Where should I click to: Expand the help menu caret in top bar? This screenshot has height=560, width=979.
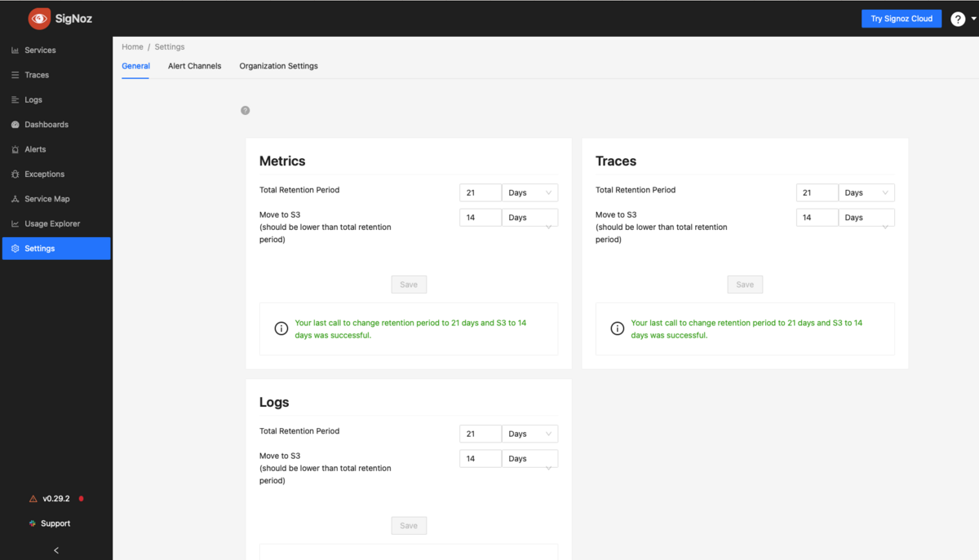click(x=973, y=19)
